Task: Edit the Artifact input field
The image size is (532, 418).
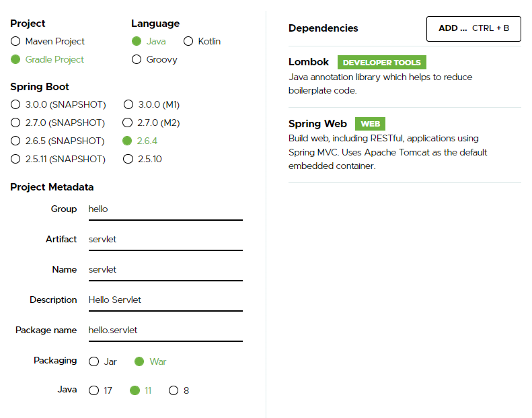Action: tap(165, 240)
